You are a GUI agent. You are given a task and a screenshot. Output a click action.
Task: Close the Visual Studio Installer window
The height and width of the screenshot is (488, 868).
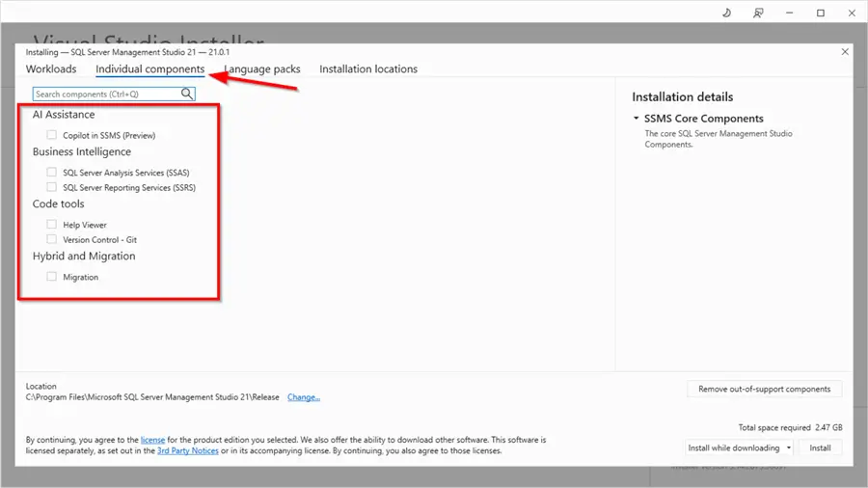click(x=852, y=13)
